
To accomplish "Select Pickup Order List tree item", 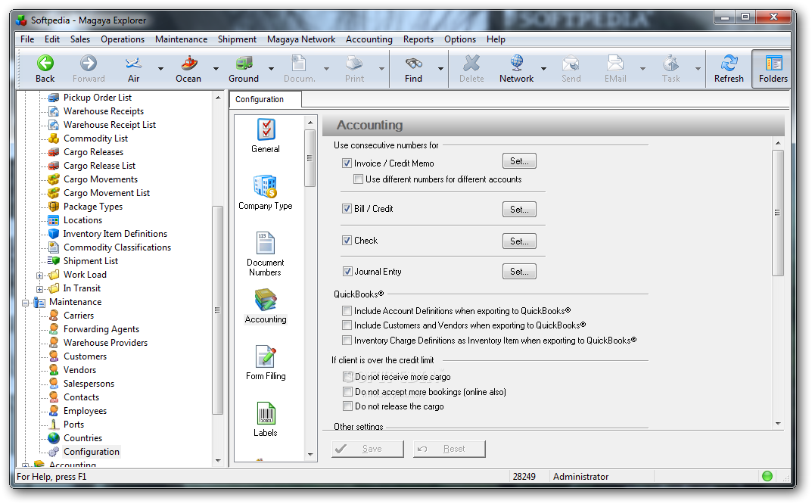I will [x=98, y=98].
